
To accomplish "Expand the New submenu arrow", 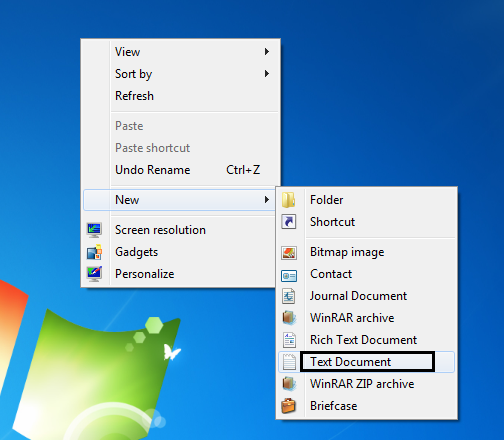I will [267, 200].
